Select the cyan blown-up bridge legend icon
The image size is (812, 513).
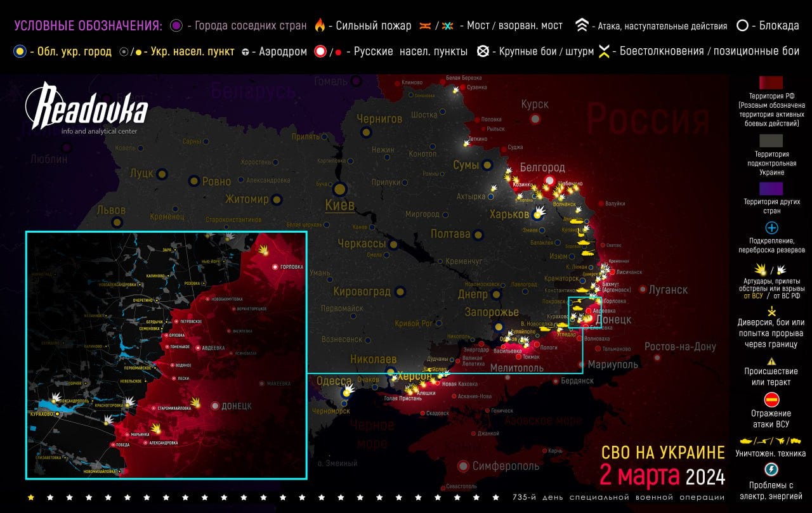point(448,26)
